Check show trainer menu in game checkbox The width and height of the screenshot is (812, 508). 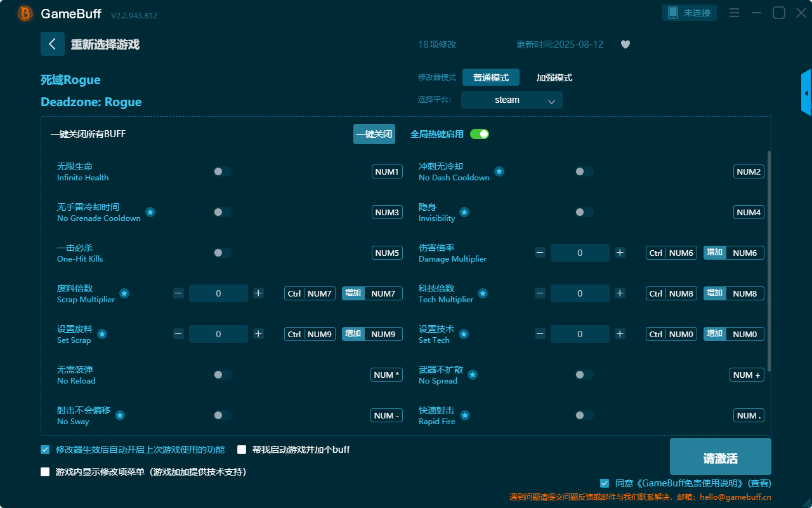tap(45, 472)
